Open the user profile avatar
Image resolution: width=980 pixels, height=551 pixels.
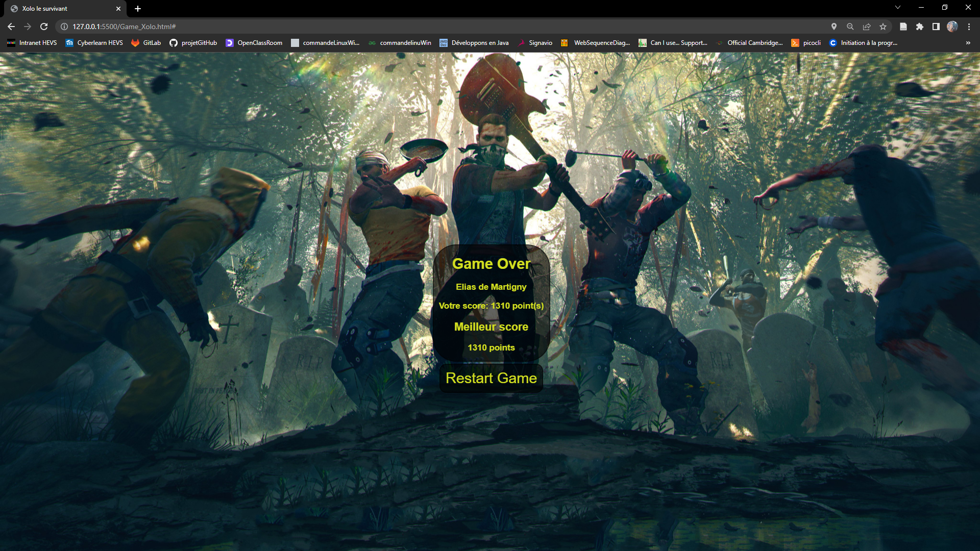952,27
